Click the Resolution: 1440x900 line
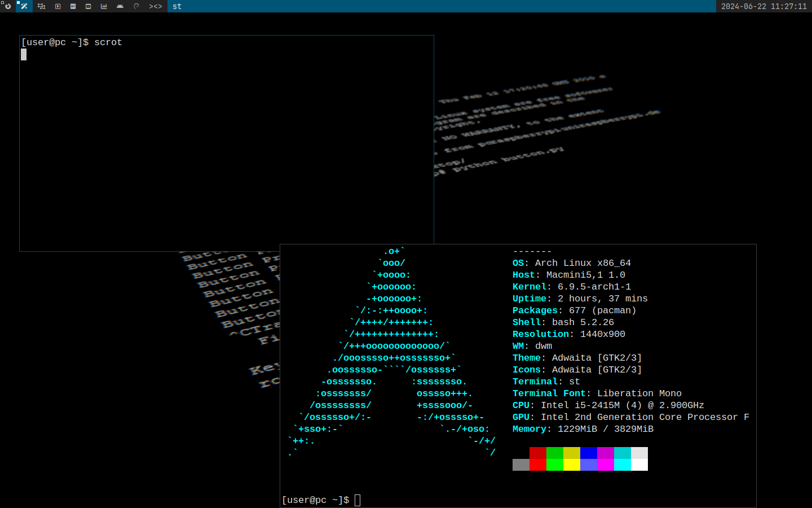This screenshot has width=812, height=508. pos(569,334)
